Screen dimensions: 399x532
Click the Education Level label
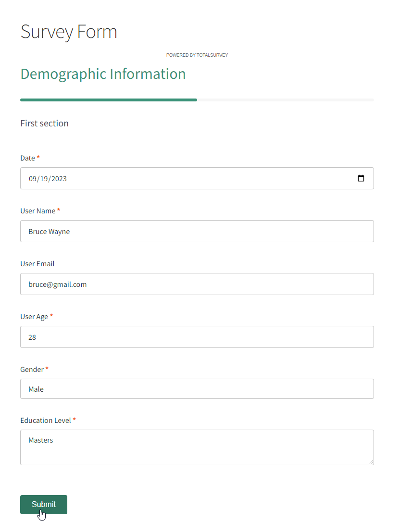point(45,421)
